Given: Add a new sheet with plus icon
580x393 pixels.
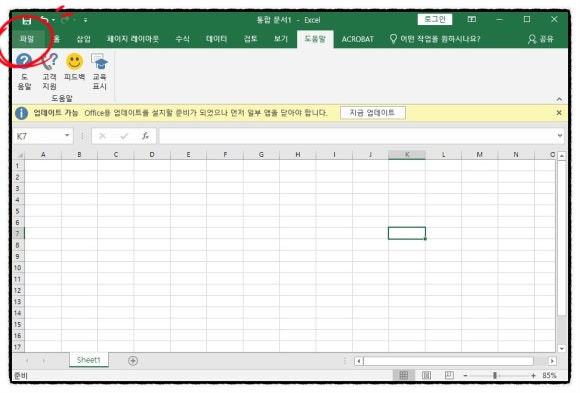Looking at the screenshot, I should [133, 360].
